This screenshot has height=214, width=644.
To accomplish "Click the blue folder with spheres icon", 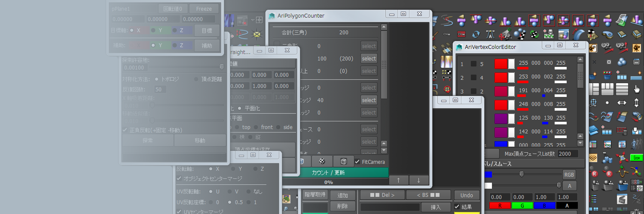I will pos(623,185).
